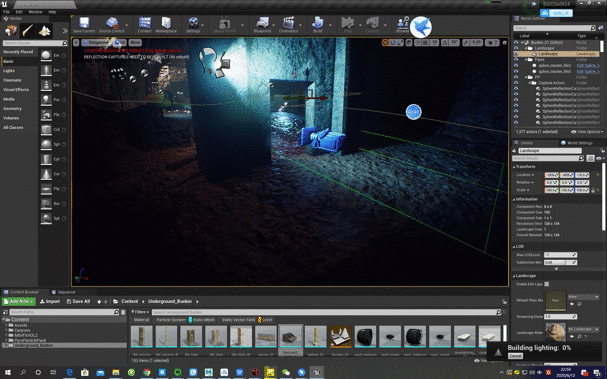Toggle visibility of selected Landscape actor
The width and height of the screenshot is (607, 379).
click(x=516, y=54)
